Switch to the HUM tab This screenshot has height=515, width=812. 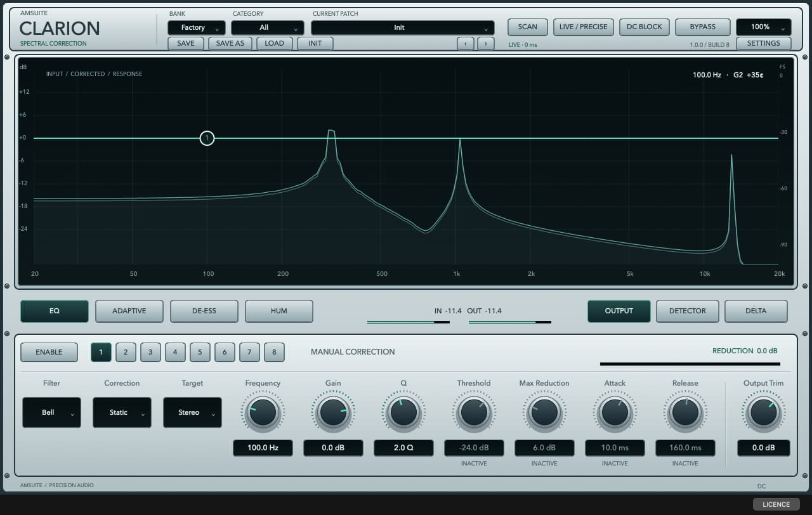(279, 311)
